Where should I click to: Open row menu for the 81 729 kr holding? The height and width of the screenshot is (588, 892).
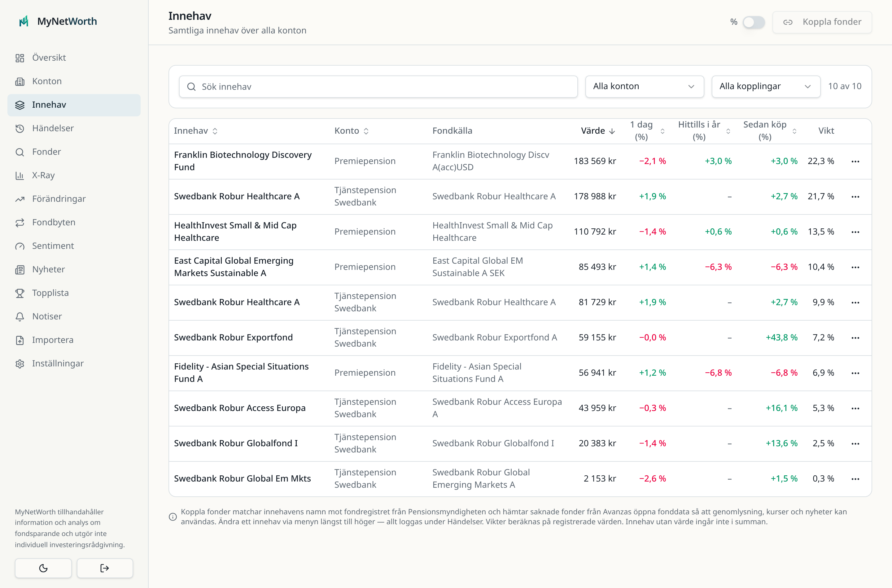[855, 302]
